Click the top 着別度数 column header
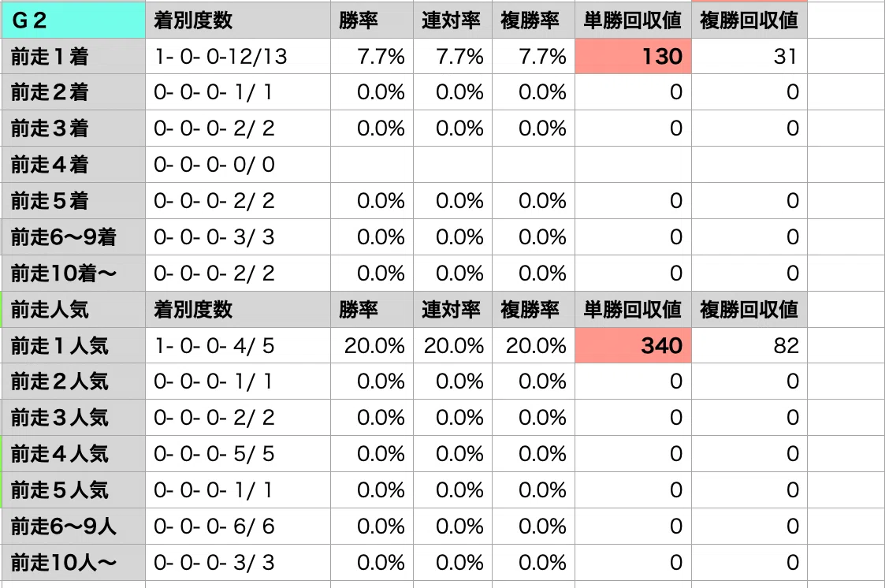Viewport: 889px width, 588px height. (x=238, y=20)
